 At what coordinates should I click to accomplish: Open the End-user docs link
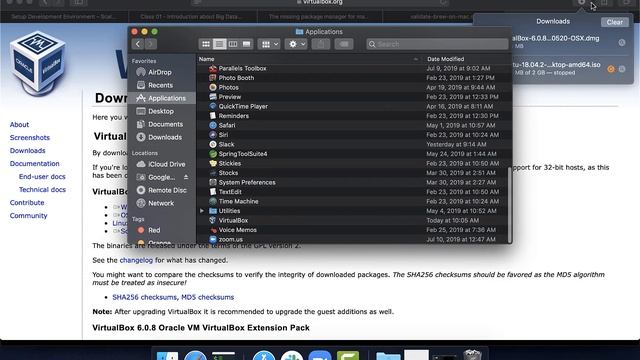tap(42, 177)
